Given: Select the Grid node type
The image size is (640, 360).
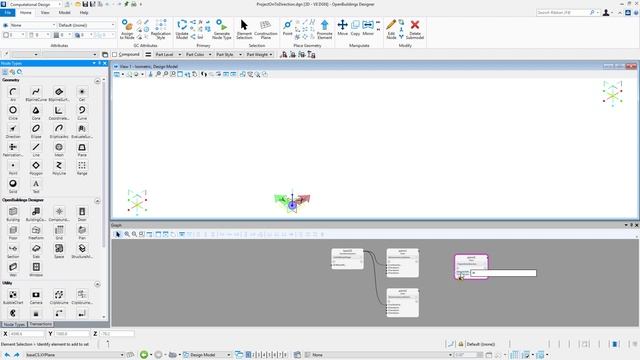Looking at the screenshot, I should (x=59, y=232).
